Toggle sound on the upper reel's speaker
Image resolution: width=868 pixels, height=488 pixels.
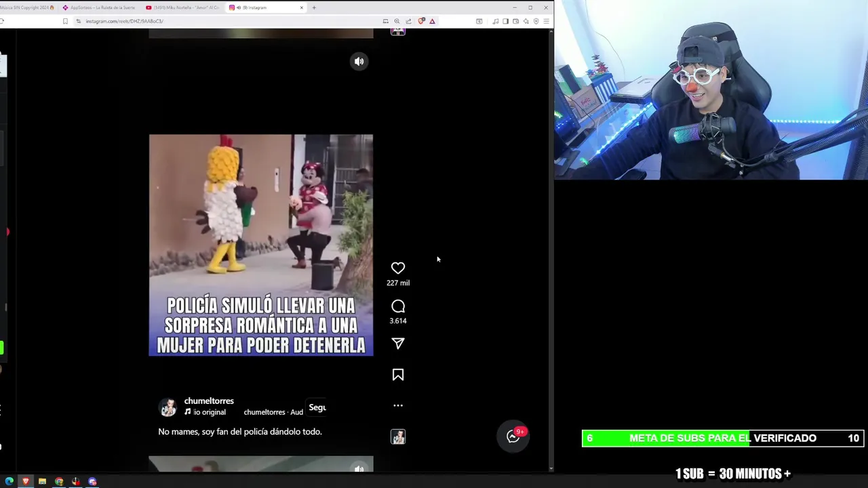tap(359, 61)
